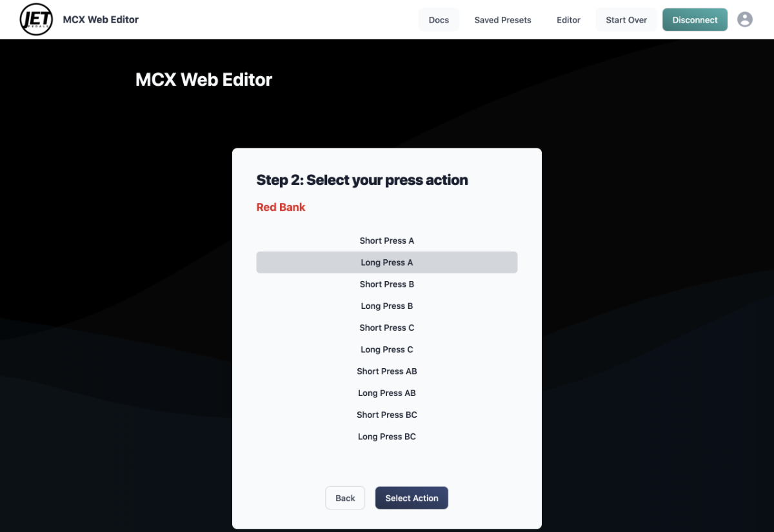Select Short Press AB action
Image resolution: width=774 pixels, height=532 pixels.
[387, 371]
